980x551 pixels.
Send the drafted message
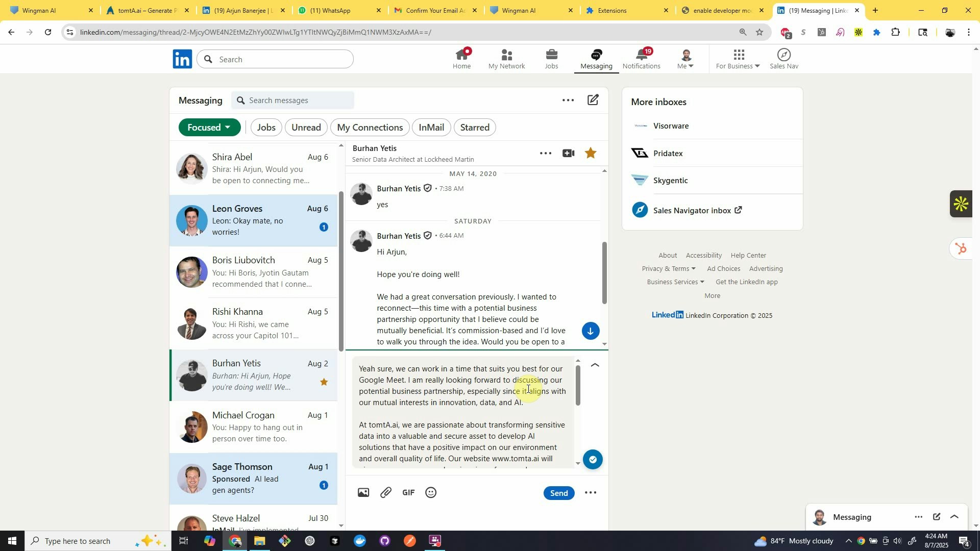click(x=559, y=493)
